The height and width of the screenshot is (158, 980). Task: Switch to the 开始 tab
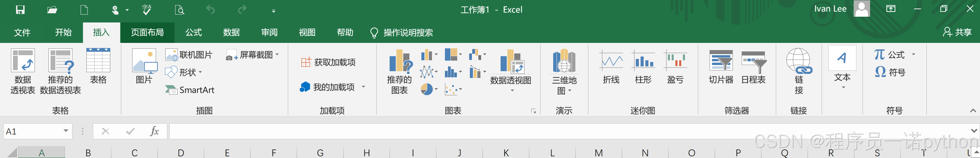coord(63,33)
